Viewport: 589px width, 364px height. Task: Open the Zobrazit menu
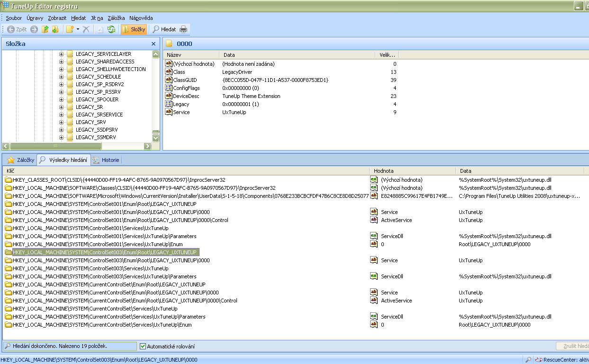pos(57,18)
